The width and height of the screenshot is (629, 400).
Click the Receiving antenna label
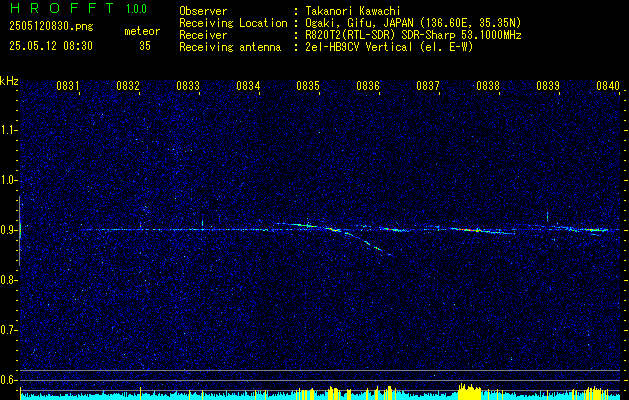[230, 47]
